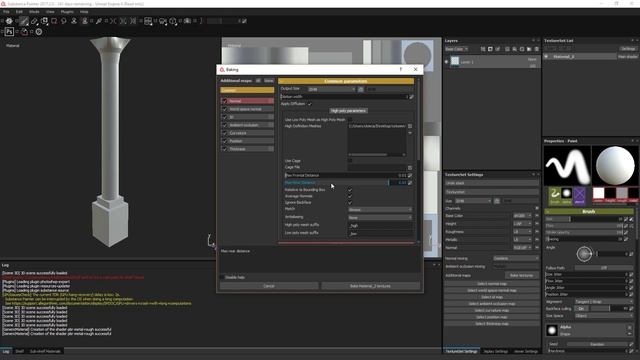Image resolution: width=640 pixels, height=360 pixels.
Task: Open the Base Color channel dropdown in Layers
Action: (x=456, y=49)
